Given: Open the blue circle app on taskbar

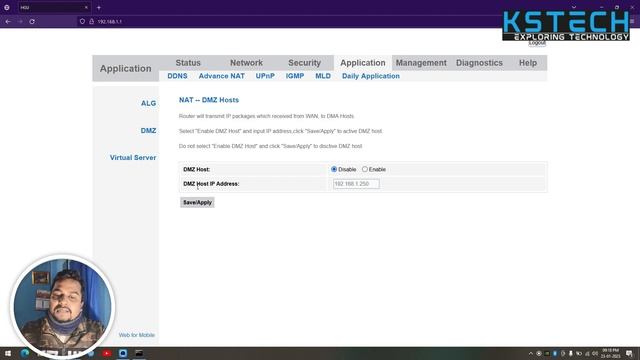Looking at the screenshot, I should click(123, 353).
